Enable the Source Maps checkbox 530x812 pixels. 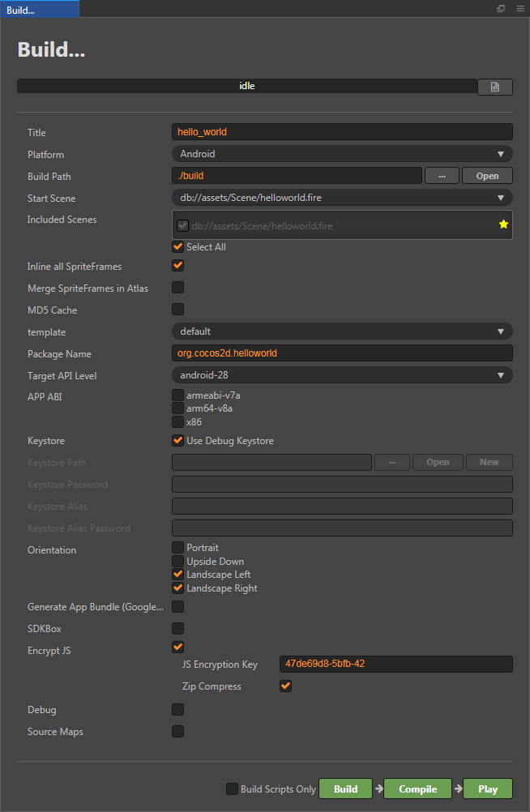pos(177,731)
